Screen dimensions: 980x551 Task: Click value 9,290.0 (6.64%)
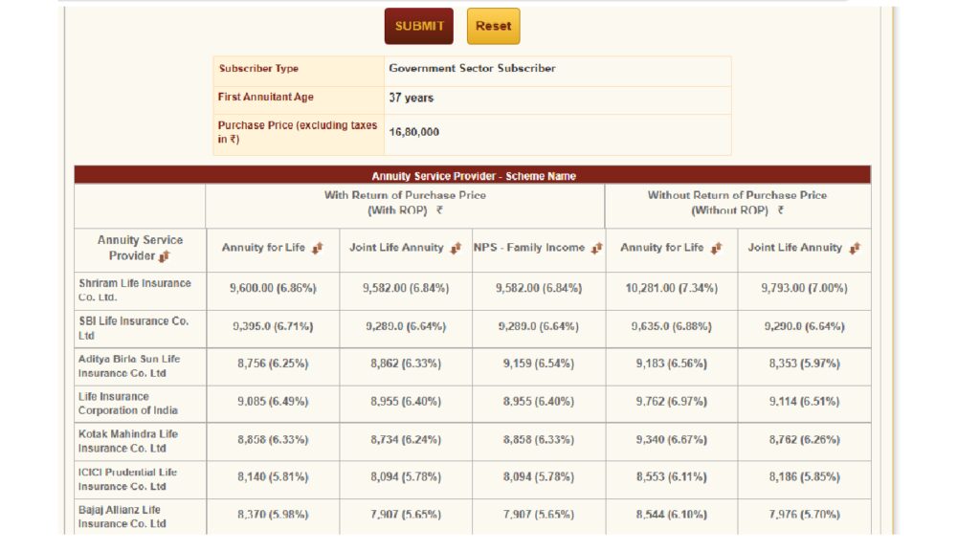[804, 326]
